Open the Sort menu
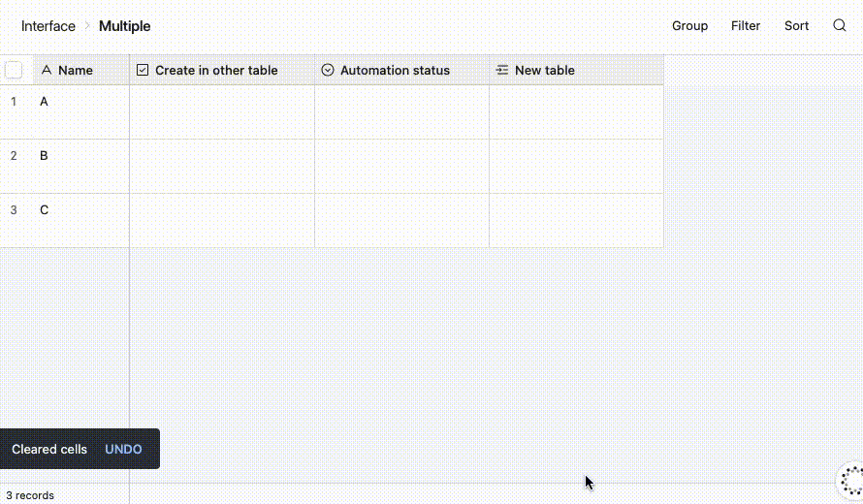Viewport: 863px width, 504px height. pyautogui.click(x=796, y=26)
